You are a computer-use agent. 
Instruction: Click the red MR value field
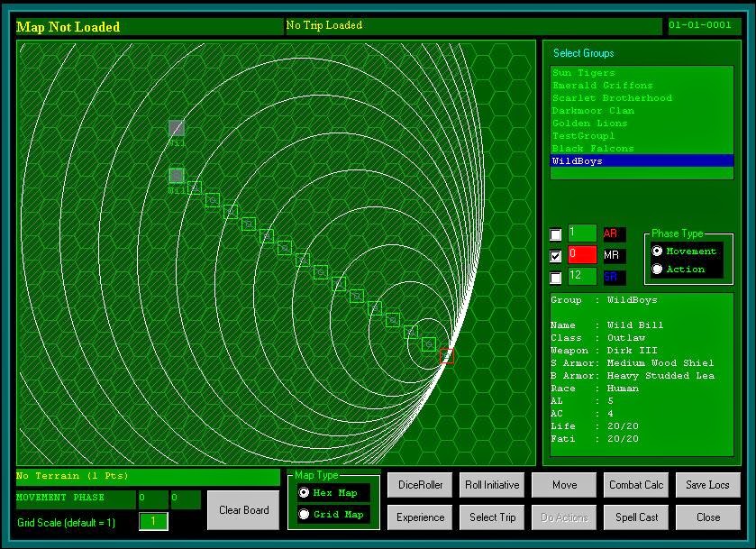[x=582, y=254]
